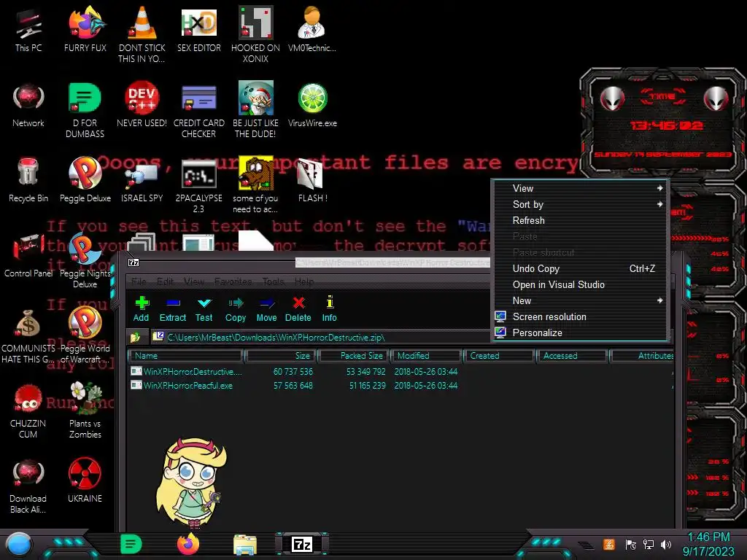Sort by the Packed Size column
This screenshot has width=747, height=560.
coord(353,356)
